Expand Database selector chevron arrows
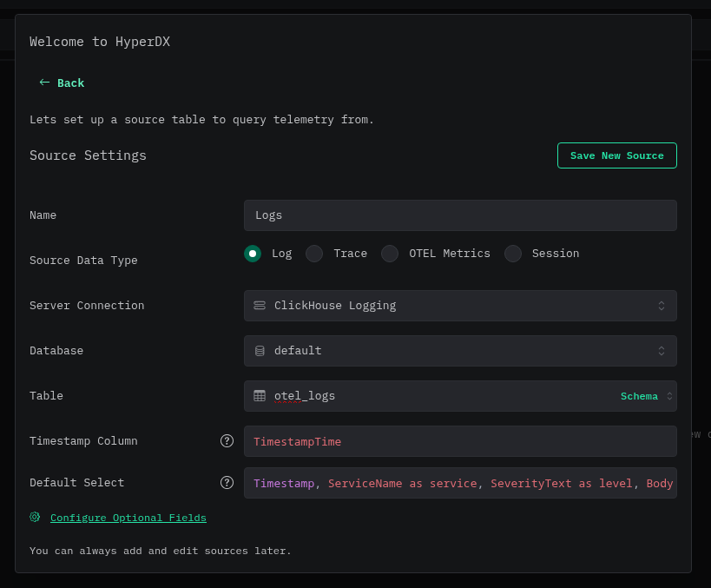Image resolution: width=711 pixels, height=588 pixels. [x=662, y=351]
